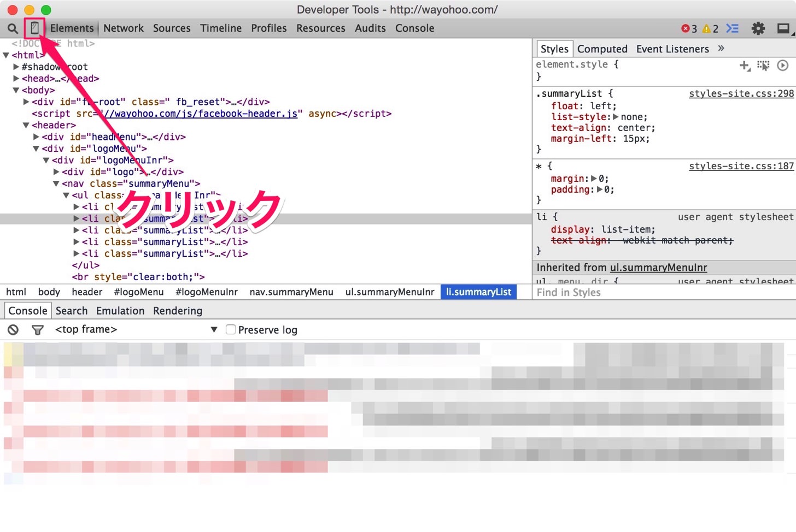The height and width of the screenshot is (532, 796).
Task: Open the Computed styles tab
Action: (x=602, y=49)
